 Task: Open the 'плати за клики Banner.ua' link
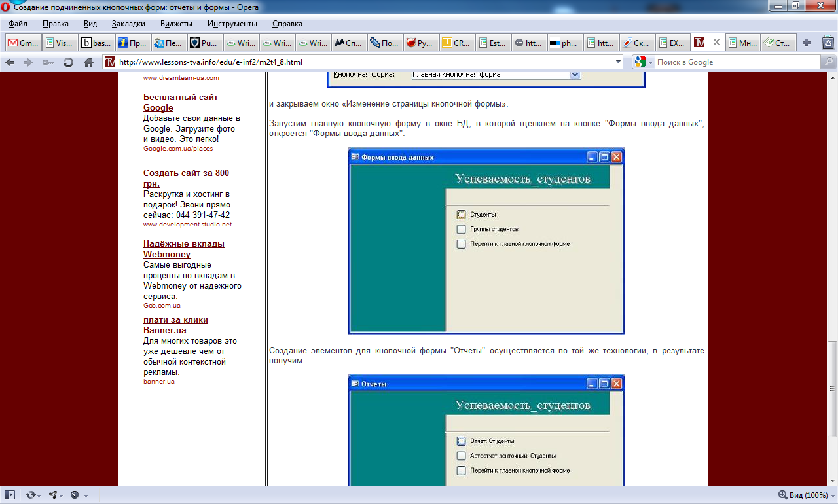pyautogui.click(x=175, y=325)
